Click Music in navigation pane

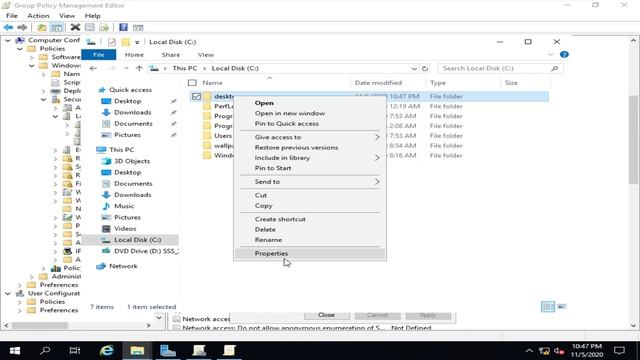[124, 206]
